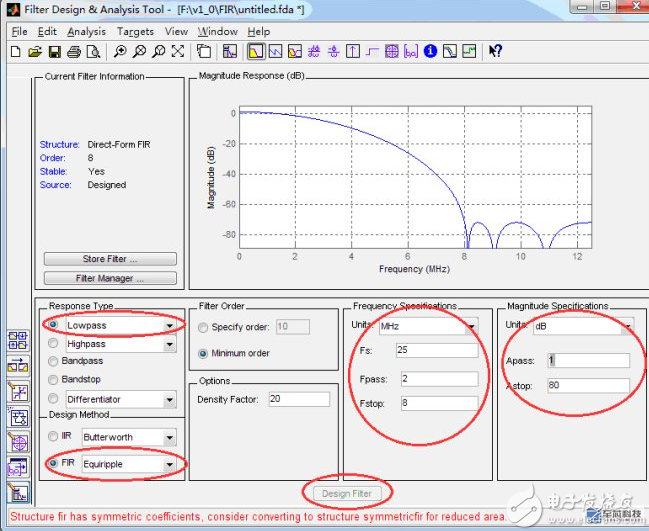
Task: Open the Butterworth IIR method dropdown
Action: tap(169, 437)
